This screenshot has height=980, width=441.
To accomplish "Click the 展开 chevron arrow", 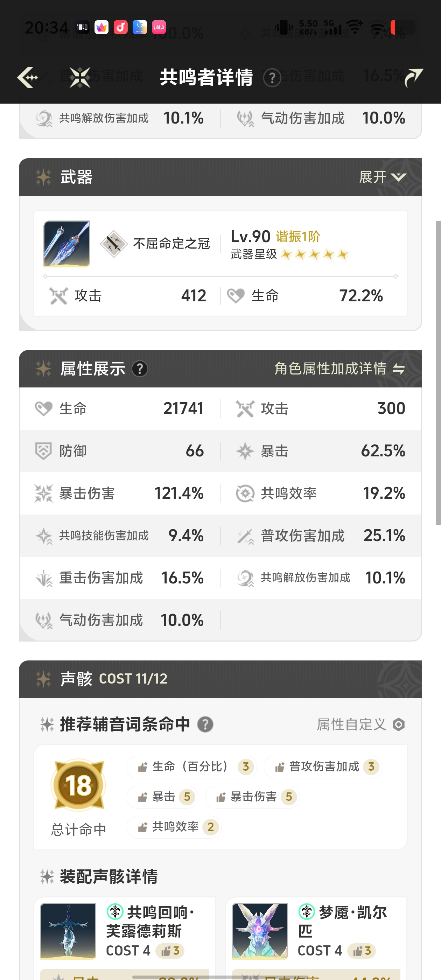I will click(398, 177).
